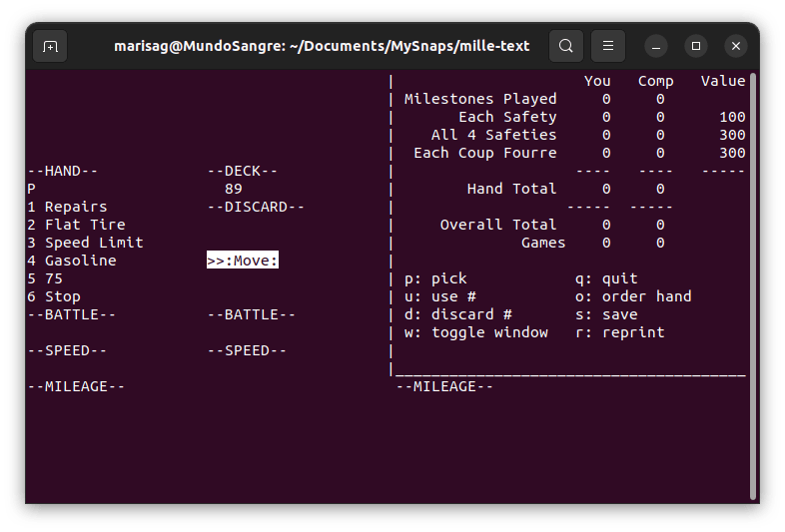Click the 'All 4 Safeties' row label
Image resolution: width=785 pixels, height=532 pixels.
point(494,135)
